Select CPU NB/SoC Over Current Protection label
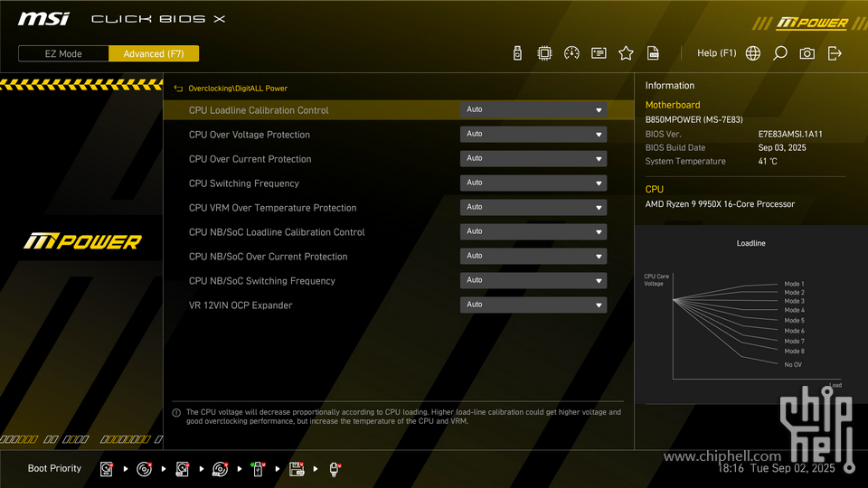The image size is (868, 488). pyautogui.click(x=268, y=256)
